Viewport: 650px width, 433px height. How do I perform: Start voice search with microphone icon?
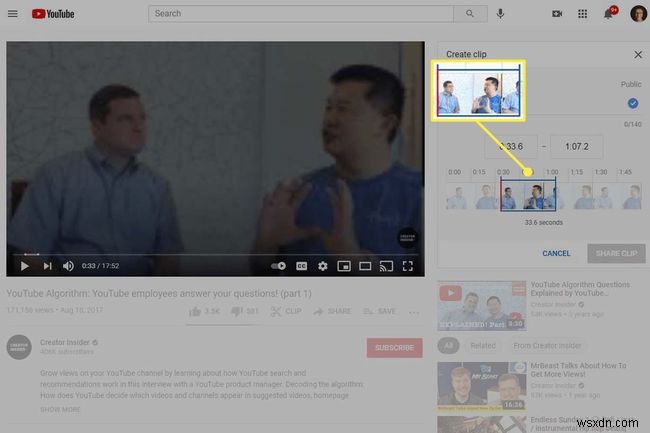click(500, 14)
